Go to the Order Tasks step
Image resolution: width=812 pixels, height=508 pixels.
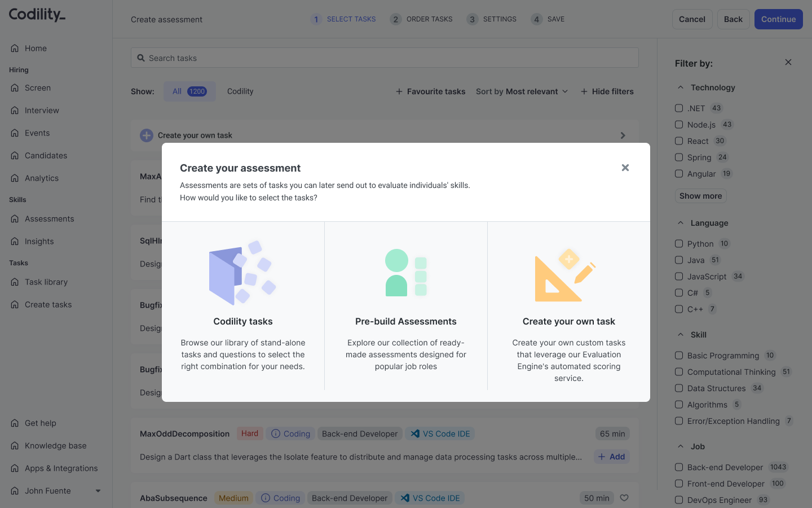[421, 19]
